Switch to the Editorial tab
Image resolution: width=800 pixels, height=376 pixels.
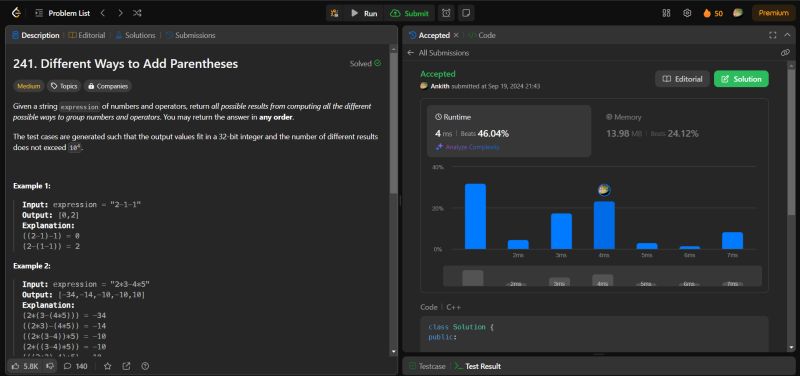(87, 35)
